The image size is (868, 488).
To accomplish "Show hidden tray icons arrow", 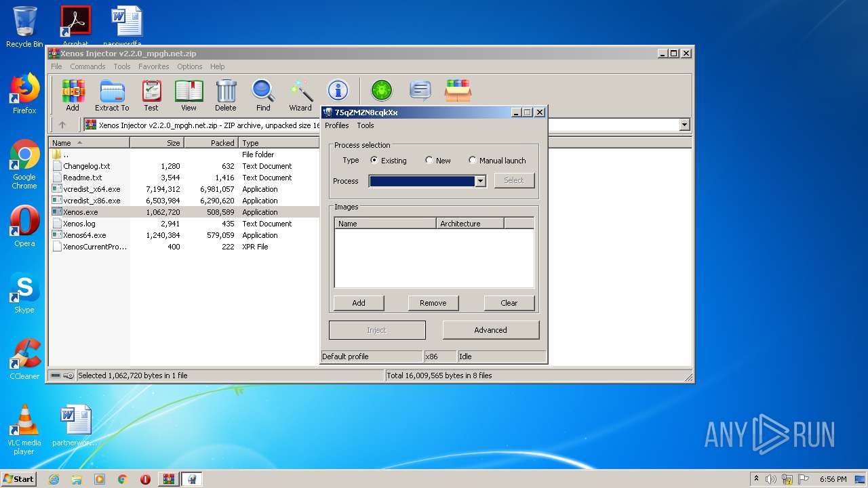I will [756, 479].
